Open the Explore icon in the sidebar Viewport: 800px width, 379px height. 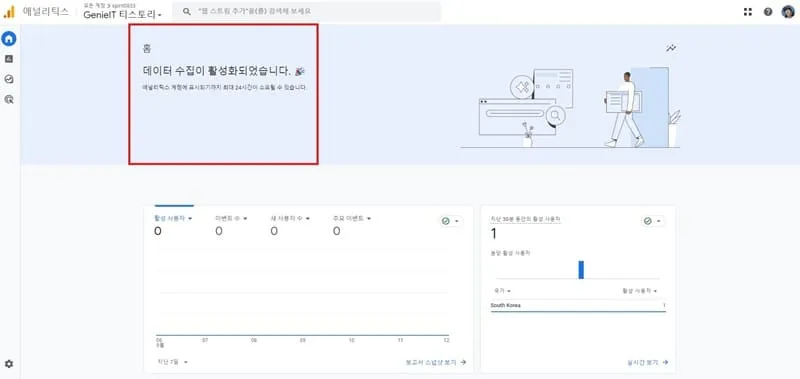(9, 79)
